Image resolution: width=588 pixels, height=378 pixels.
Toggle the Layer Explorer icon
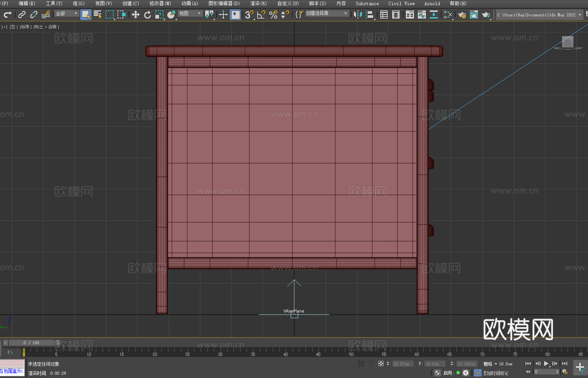[396, 14]
